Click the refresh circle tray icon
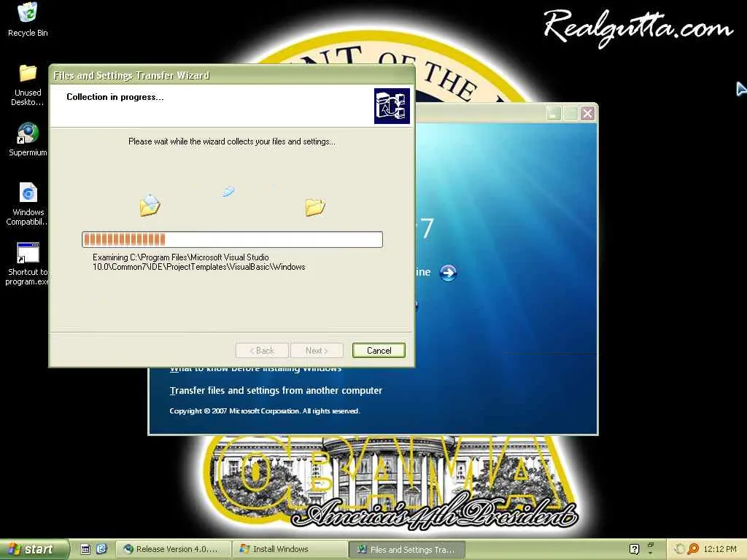This screenshot has width=747, height=560. coord(679,549)
